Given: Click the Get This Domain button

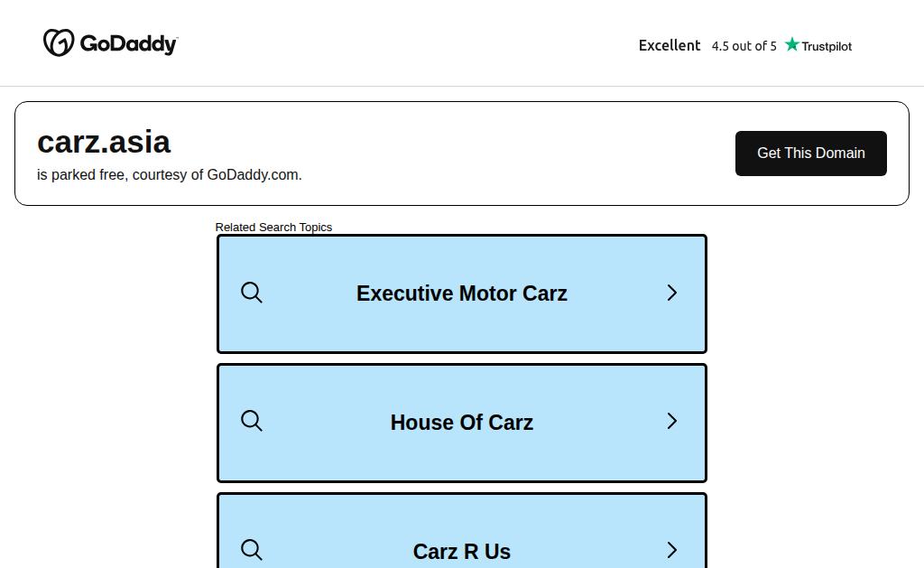Looking at the screenshot, I should click(x=811, y=154).
